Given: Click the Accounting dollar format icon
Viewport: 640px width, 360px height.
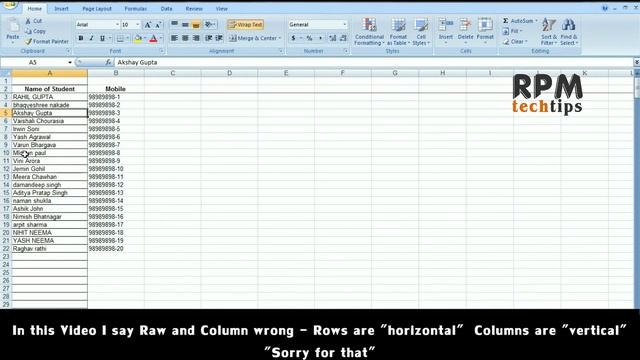Looking at the screenshot, I should click(x=293, y=38).
